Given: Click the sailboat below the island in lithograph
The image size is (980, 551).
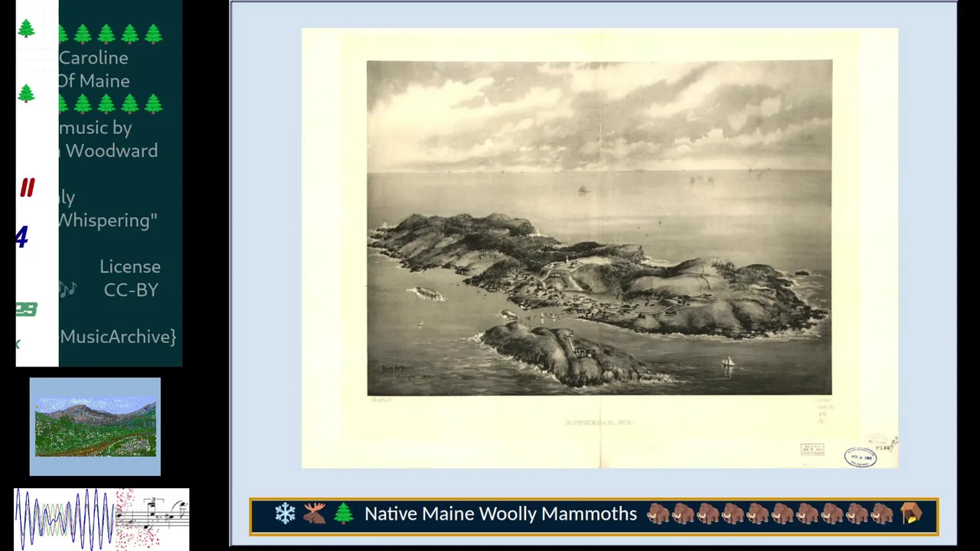Looking at the screenshot, I should point(728,362).
